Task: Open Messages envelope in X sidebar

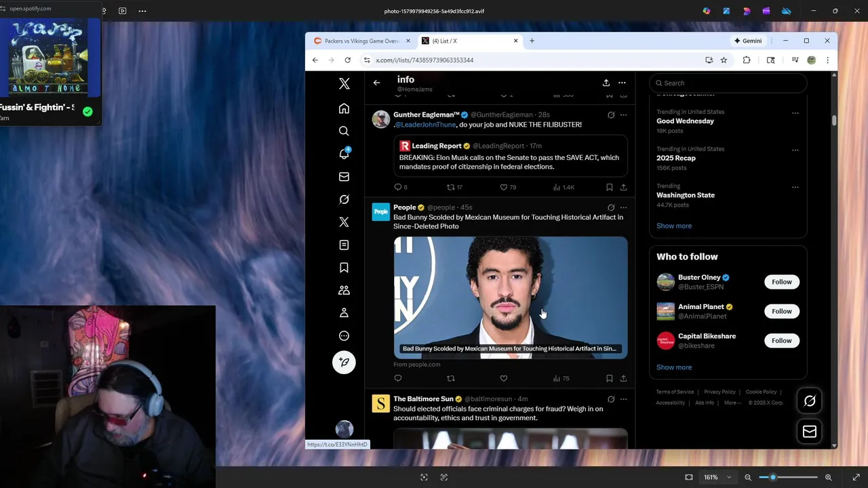Action: coord(344,177)
